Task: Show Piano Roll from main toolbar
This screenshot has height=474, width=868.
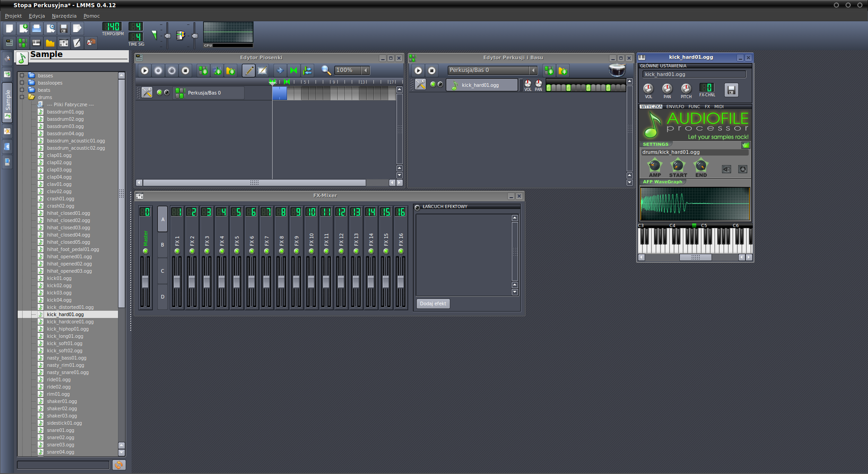Action: (x=37, y=43)
